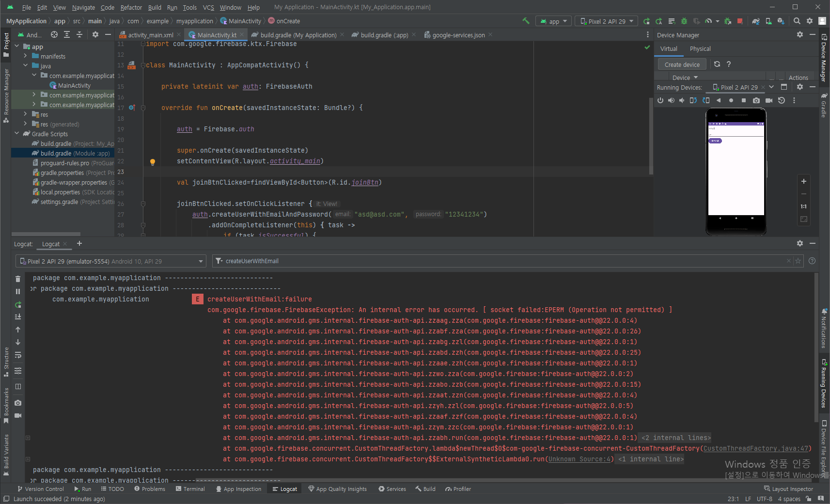Click the emulator Home circle button
The image size is (830, 504).
731,100
